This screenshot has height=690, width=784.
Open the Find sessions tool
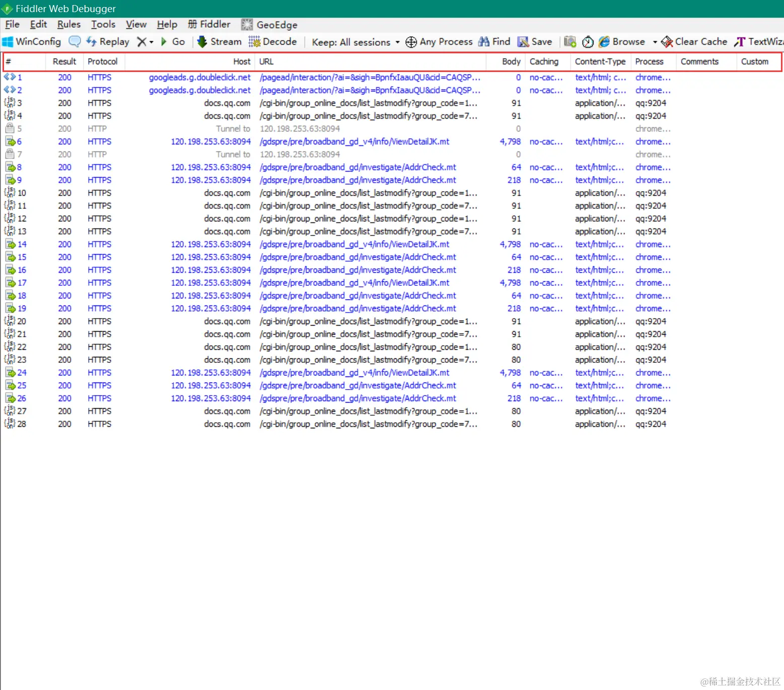494,42
